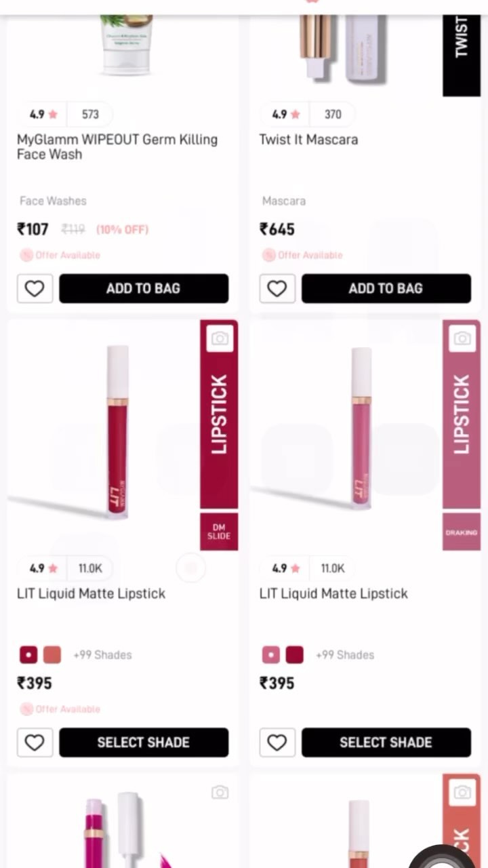Viewport: 488px width, 868px height.
Task: Choose the pink shade swatch on the pink lipstick card
Action: [270, 655]
